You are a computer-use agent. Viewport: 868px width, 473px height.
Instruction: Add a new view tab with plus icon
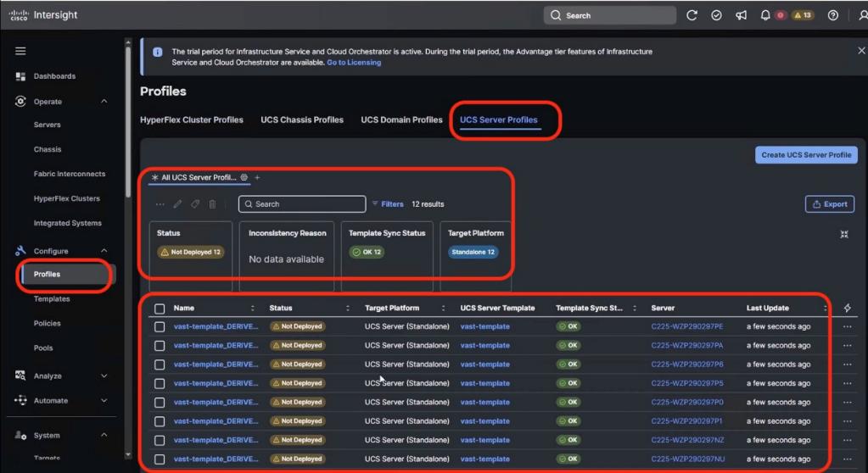point(257,177)
